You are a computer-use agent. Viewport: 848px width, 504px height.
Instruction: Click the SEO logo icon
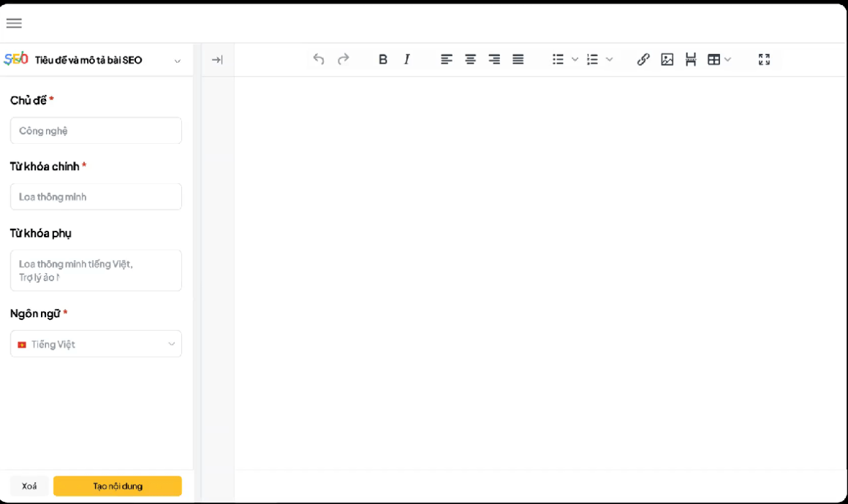15,58
